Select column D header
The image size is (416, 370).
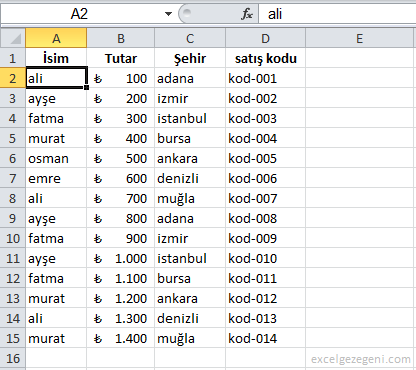[x=265, y=38]
